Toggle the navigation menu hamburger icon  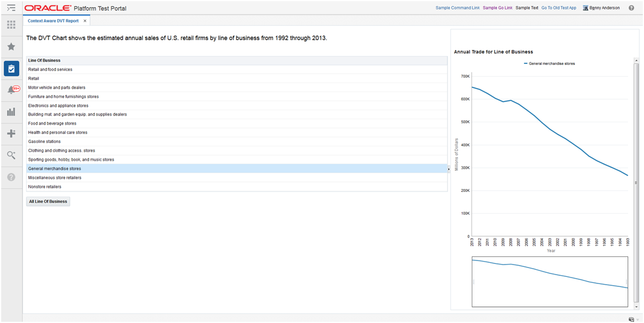pyautogui.click(x=11, y=8)
